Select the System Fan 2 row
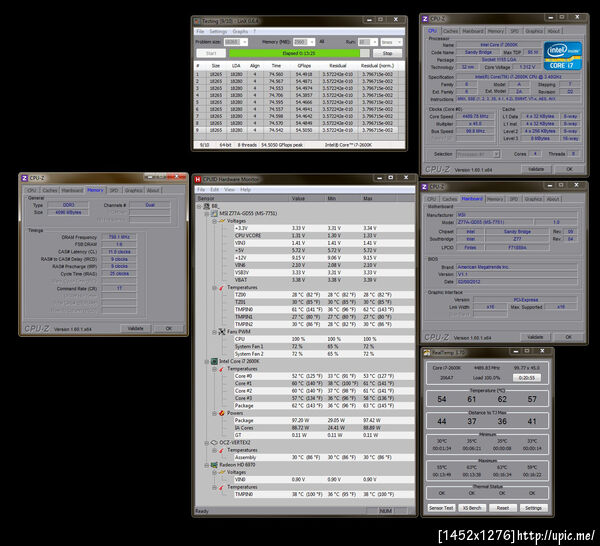Viewport: 600px width, 546px height. click(x=324, y=354)
